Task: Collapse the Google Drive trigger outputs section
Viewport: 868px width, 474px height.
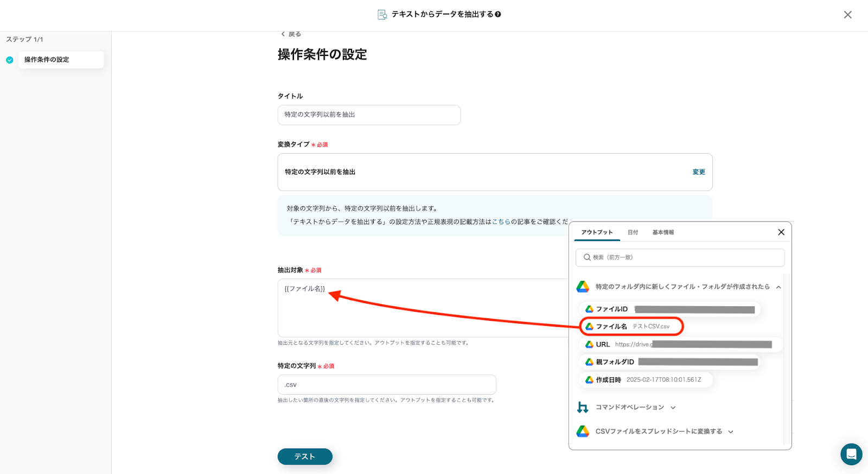Action: [x=778, y=287]
